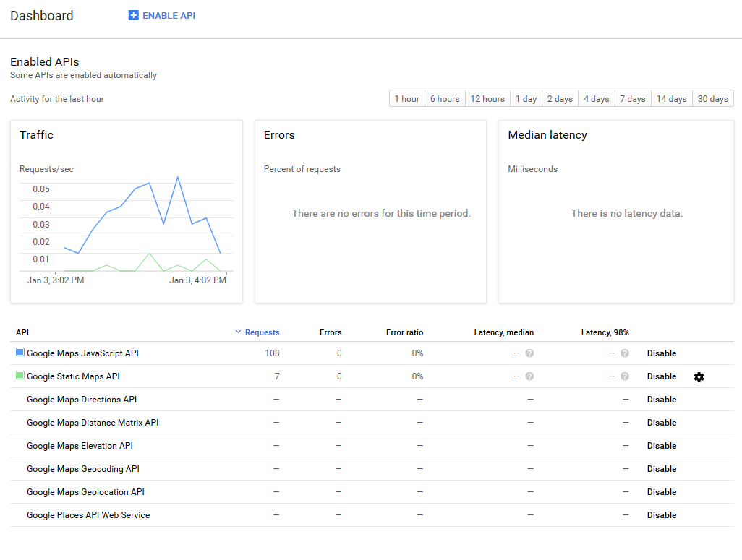Open Google Maps Distance Matrix API details
Image resolution: width=742 pixels, height=560 pixels.
(93, 423)
